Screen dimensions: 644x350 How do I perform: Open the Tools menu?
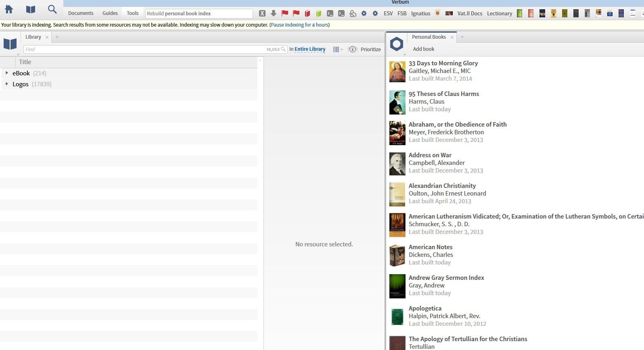132,13
